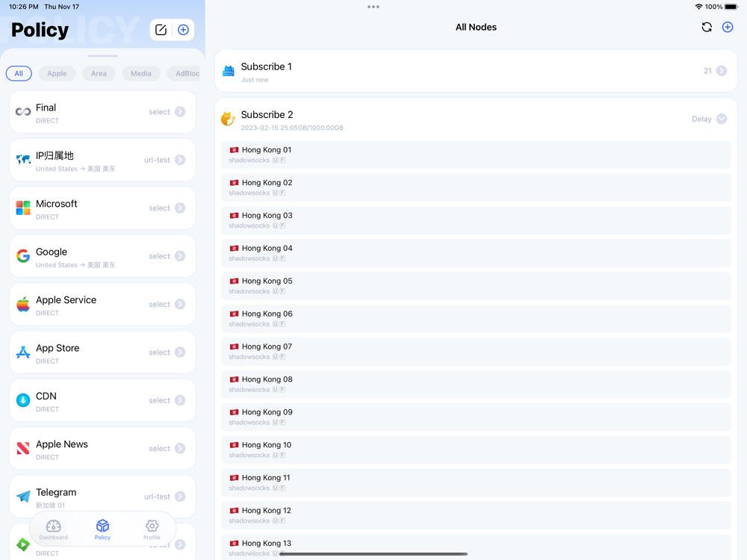Open Microsoft policy select chevron
Image resolution: width=747 pixels, height=560 pixels.
coord(180,208)
